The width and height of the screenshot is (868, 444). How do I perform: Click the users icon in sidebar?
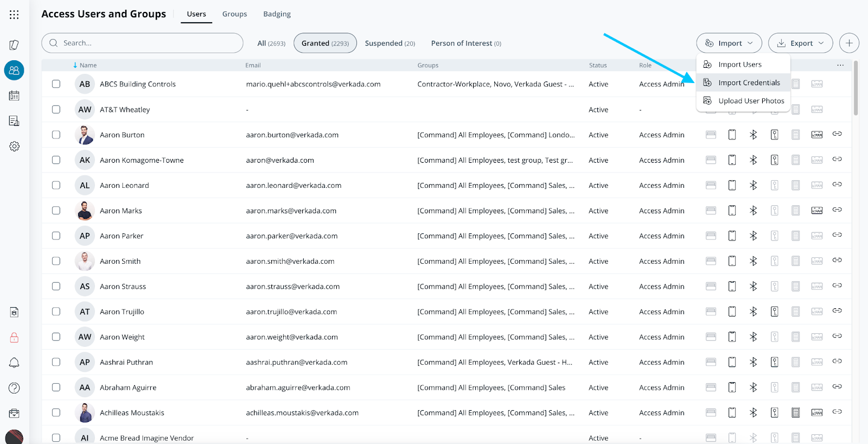tap(14, 70)
